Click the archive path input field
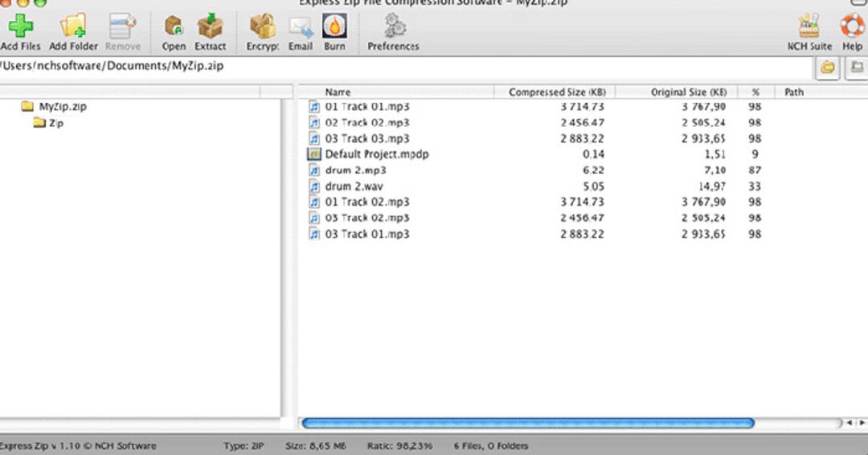 point(405,68)
